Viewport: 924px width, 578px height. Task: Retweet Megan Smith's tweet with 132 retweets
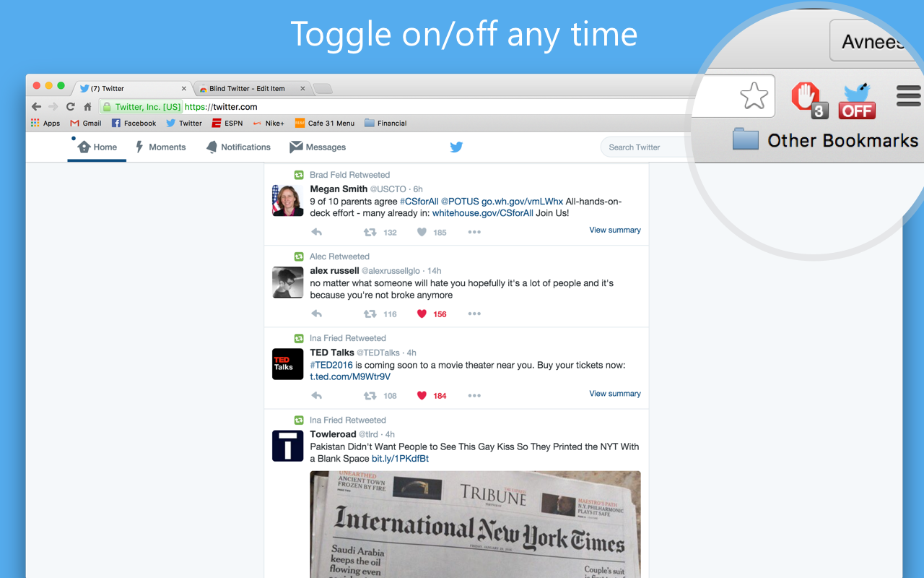[370, 232]
